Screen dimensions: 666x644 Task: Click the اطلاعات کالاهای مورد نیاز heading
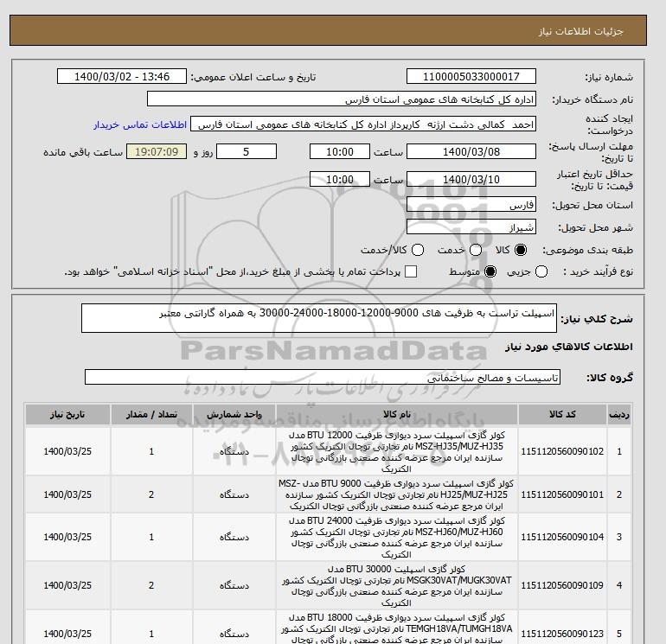click(569, 347)
